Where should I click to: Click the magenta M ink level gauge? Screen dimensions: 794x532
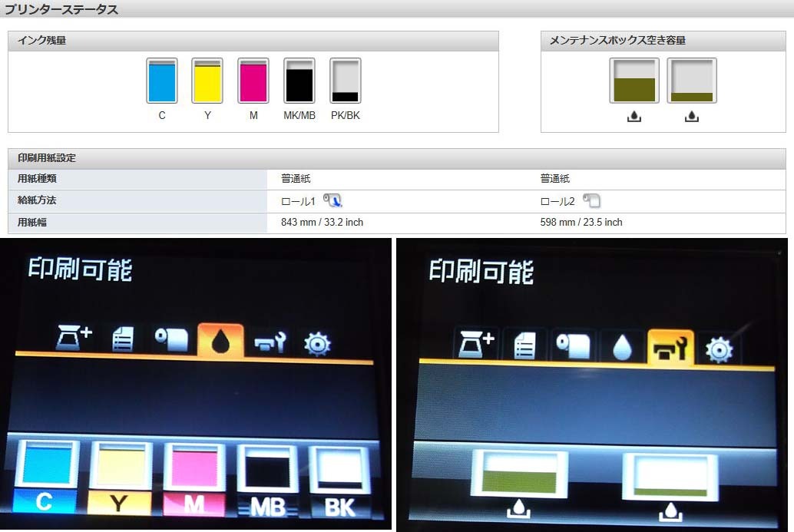[x=253, y=81]
